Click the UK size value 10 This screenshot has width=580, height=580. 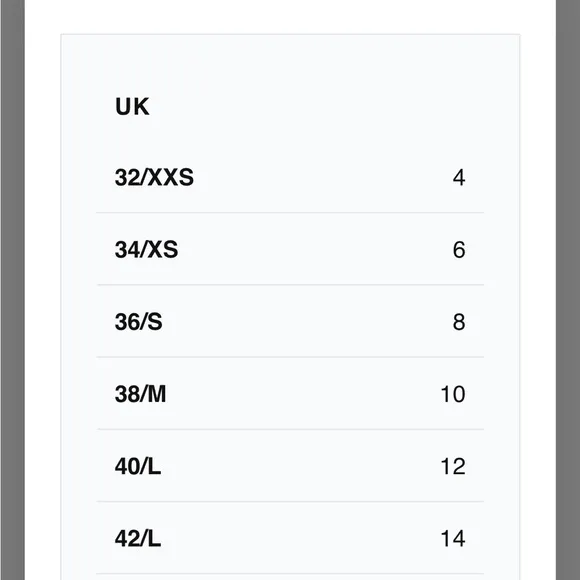(x=453, y=394)
